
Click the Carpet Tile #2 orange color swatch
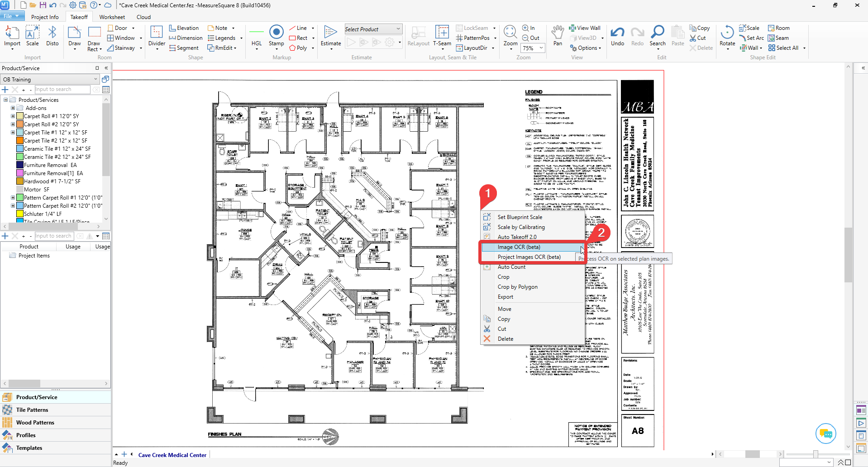[x=20, y=141]
